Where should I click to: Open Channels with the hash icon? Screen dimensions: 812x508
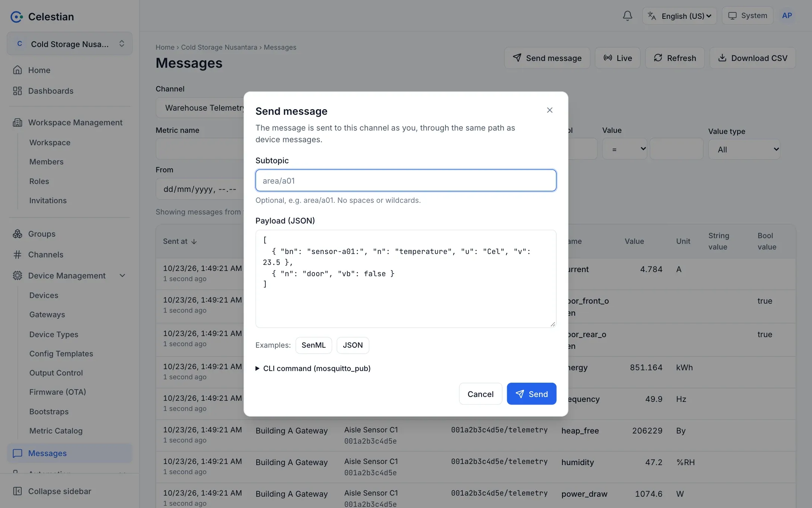tap(45, 254)
